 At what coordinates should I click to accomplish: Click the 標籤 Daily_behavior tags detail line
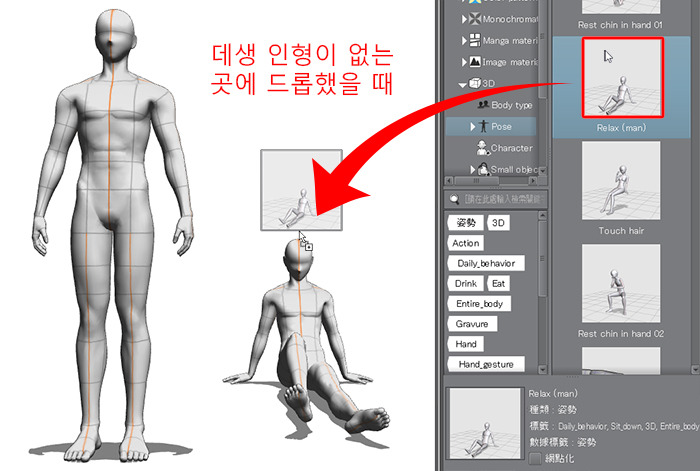pyautogui.click(x=614, y=426)
